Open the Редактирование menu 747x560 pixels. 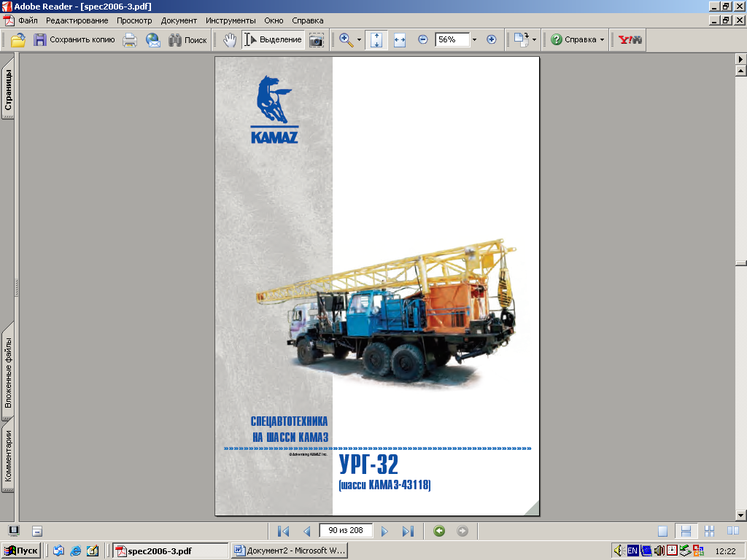(x=77, y=20)
